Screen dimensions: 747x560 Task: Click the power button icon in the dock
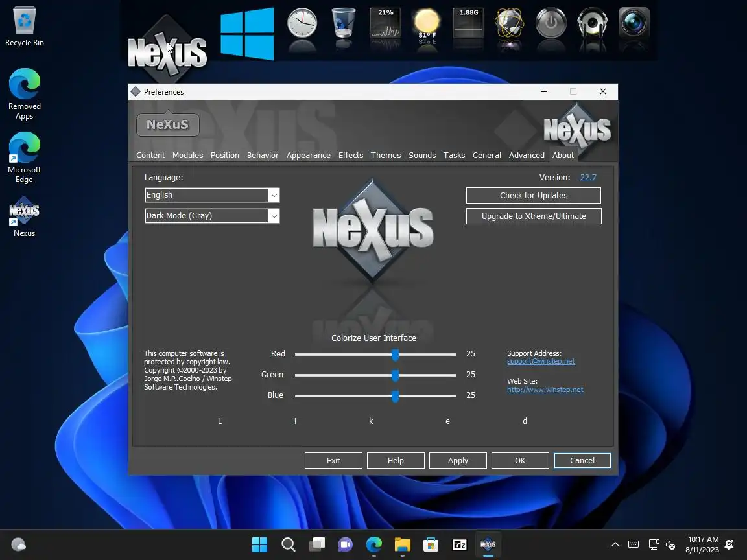coord(551,23)
